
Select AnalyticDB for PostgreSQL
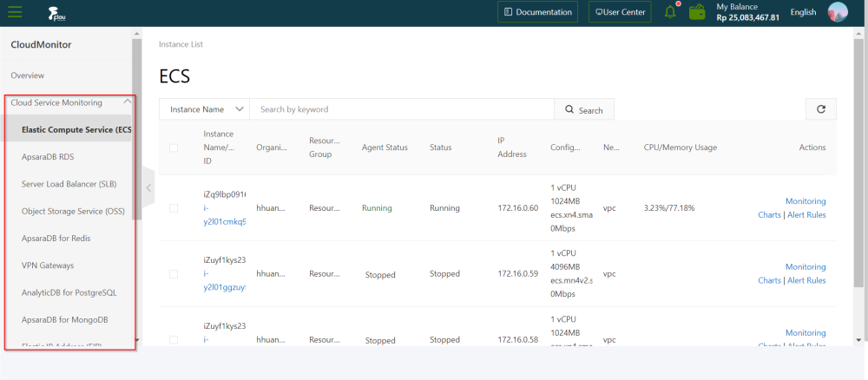69,292
